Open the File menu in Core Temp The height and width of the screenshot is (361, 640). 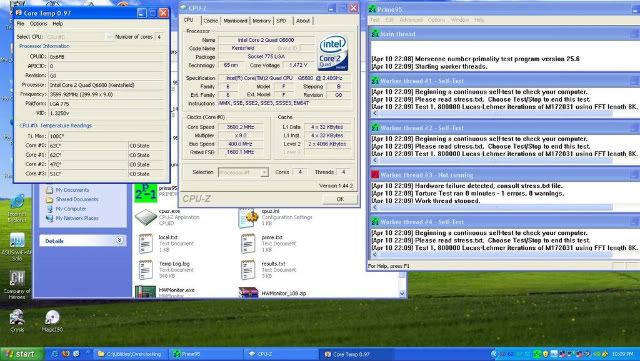click(x=20, y=24)
